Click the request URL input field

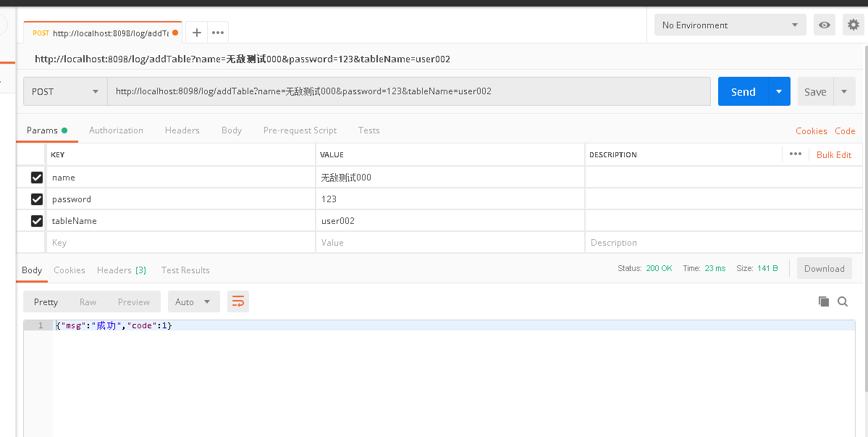pyautogui.click(x=409, y=92)
